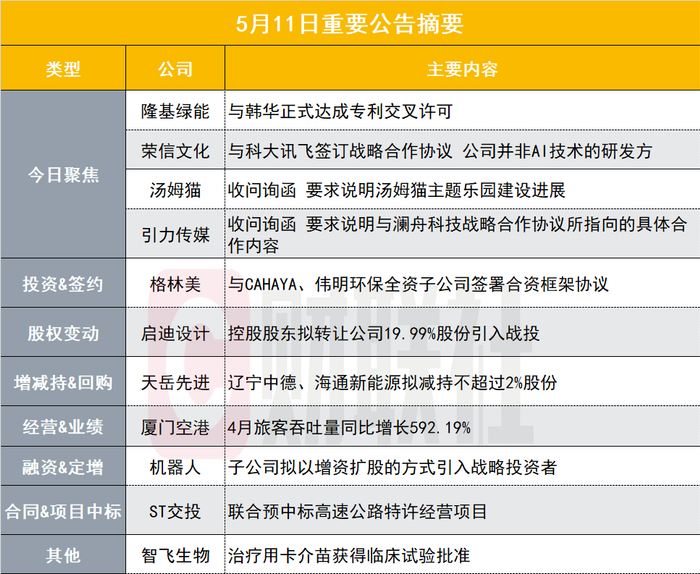Click the 类型 column header
This screenshot has height=574, width=700.
63,69
